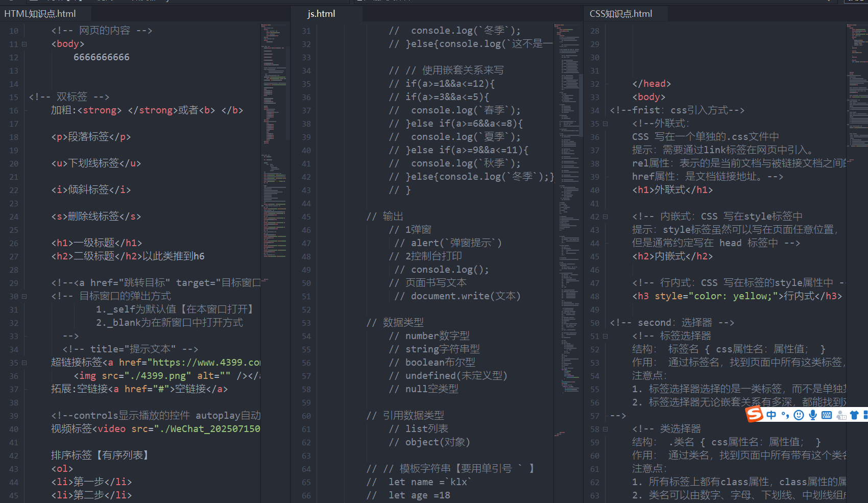Click the // 引用数据类型 comment line

405,416
